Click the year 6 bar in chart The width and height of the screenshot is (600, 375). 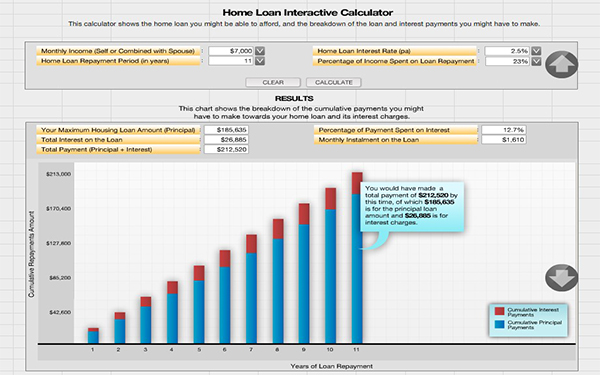coord(225,297)
